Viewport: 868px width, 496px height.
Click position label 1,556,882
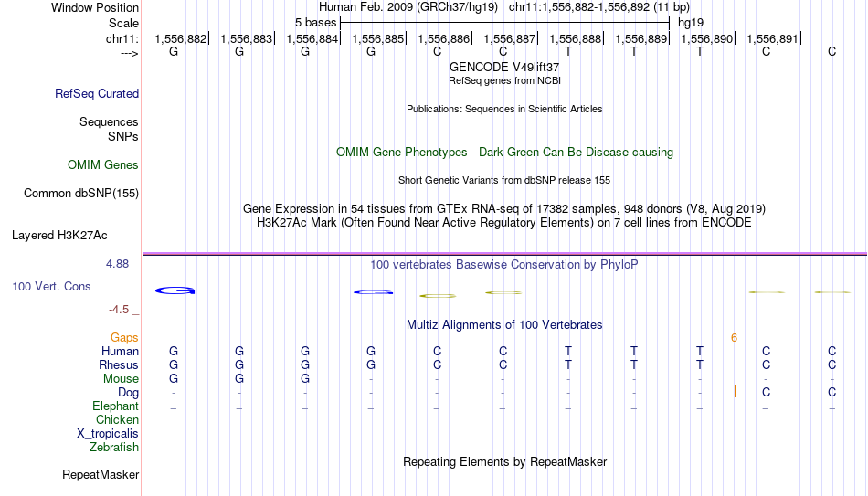tap(181, 38)
